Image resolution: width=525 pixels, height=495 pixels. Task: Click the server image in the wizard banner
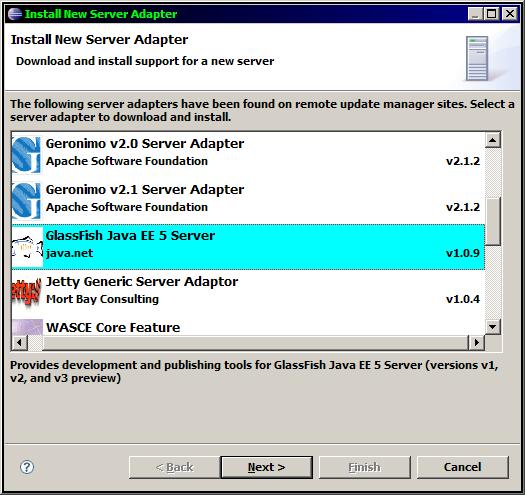(x=477, y=58)
